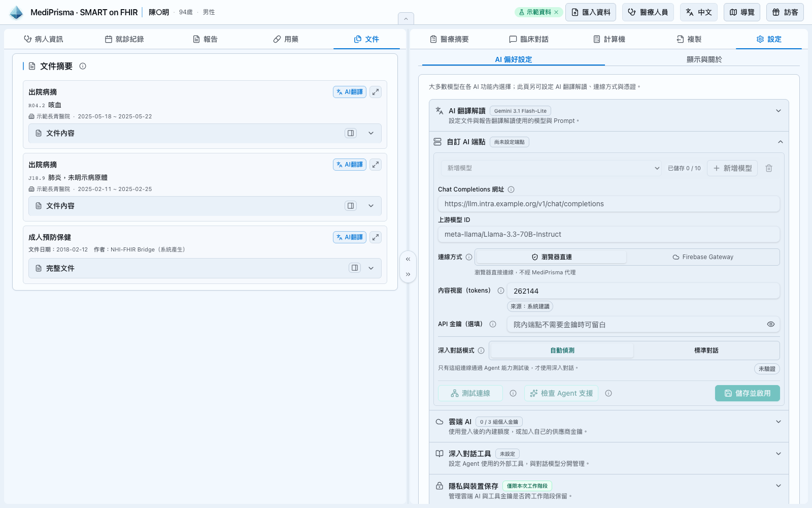812x508 pixels.
Task: Show info next to 檢查 Agent 支援
Action: (608, 393)
